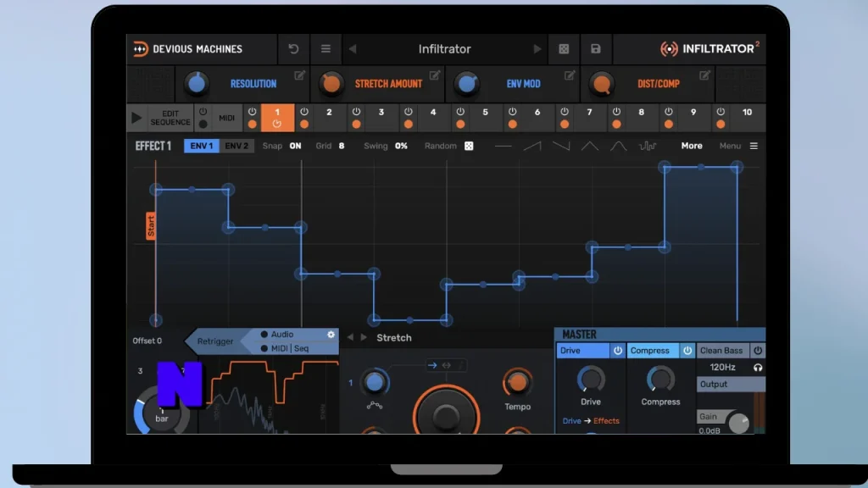868x488 pixels.
Task: Switch to ENV 1 tab
Action: tap(202, 146)
